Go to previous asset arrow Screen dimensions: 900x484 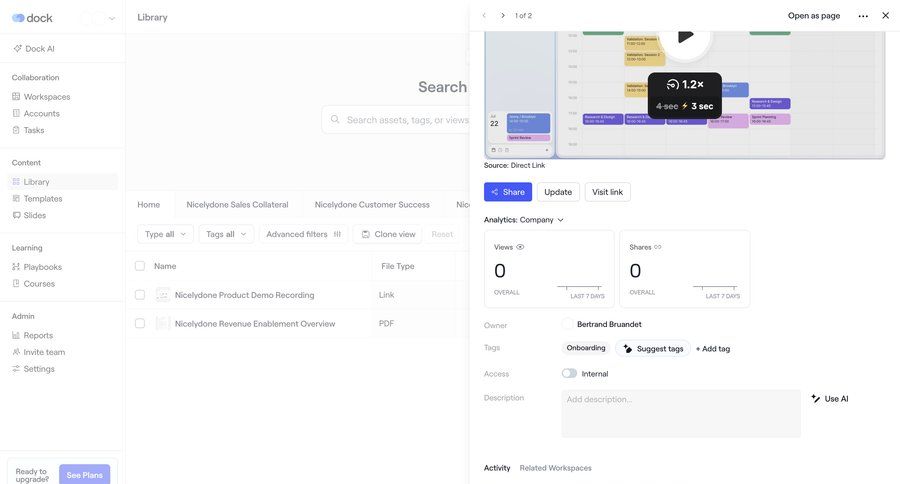click(484, 16)
